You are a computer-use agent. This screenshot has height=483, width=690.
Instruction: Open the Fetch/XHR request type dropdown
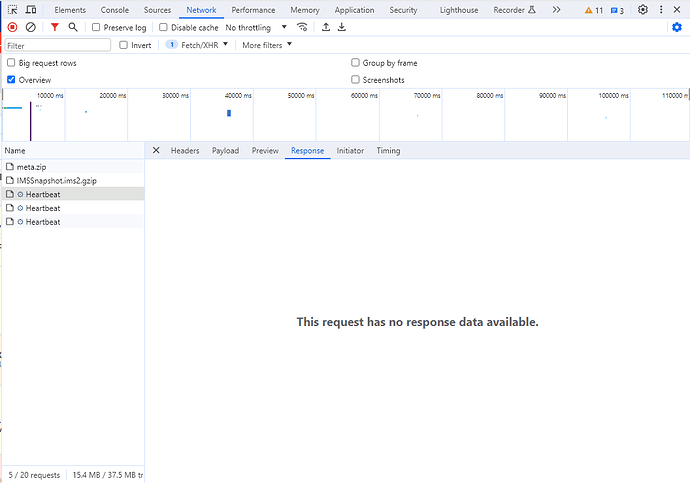[x=197, y=45]
